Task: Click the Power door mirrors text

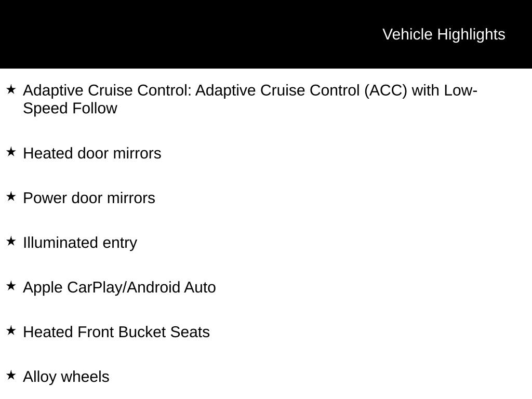Action: 89,198
